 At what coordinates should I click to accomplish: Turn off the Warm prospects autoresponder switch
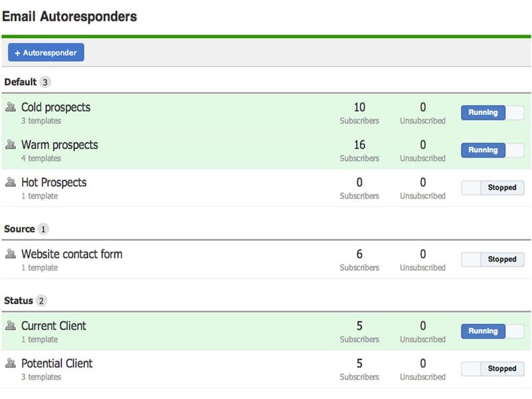pyautogui.click(x=492, y=150)
